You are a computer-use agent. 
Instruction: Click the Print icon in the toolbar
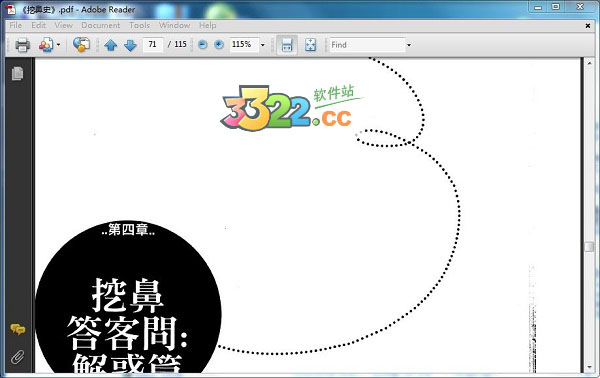pyautogui.click(x=22, y=45)
